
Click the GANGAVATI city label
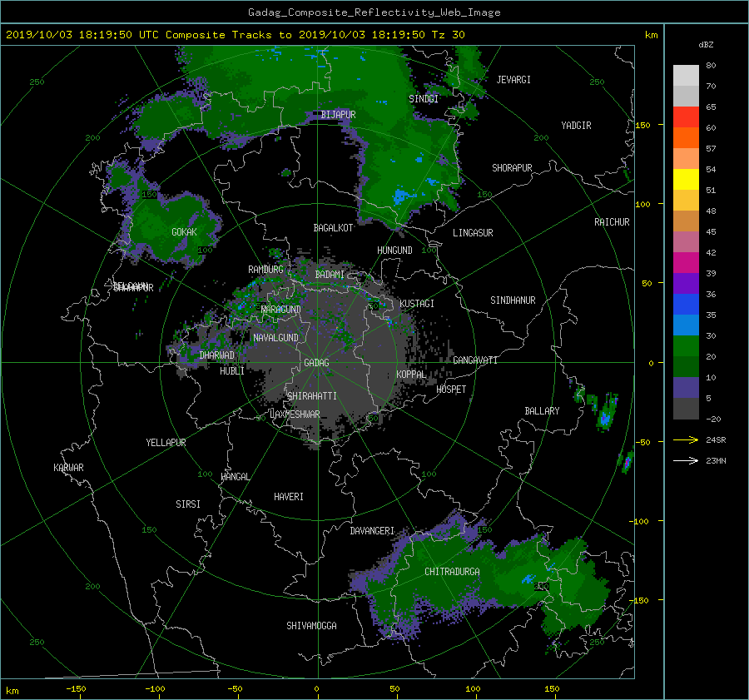pyautogui.click(x=475, y=360)
